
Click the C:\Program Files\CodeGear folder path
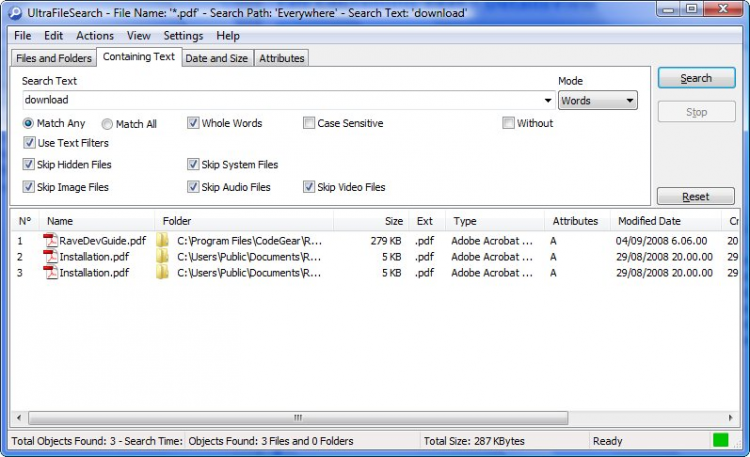249,241
